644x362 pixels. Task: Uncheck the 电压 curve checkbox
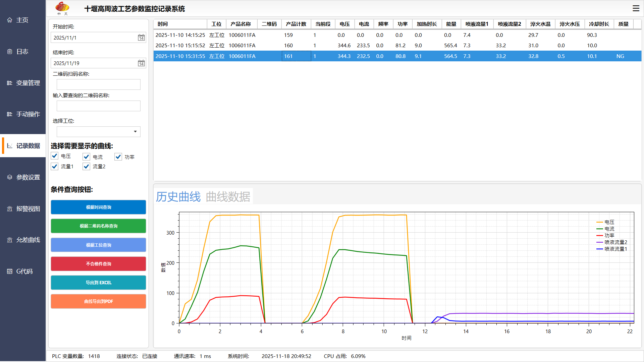pos(55,156)
